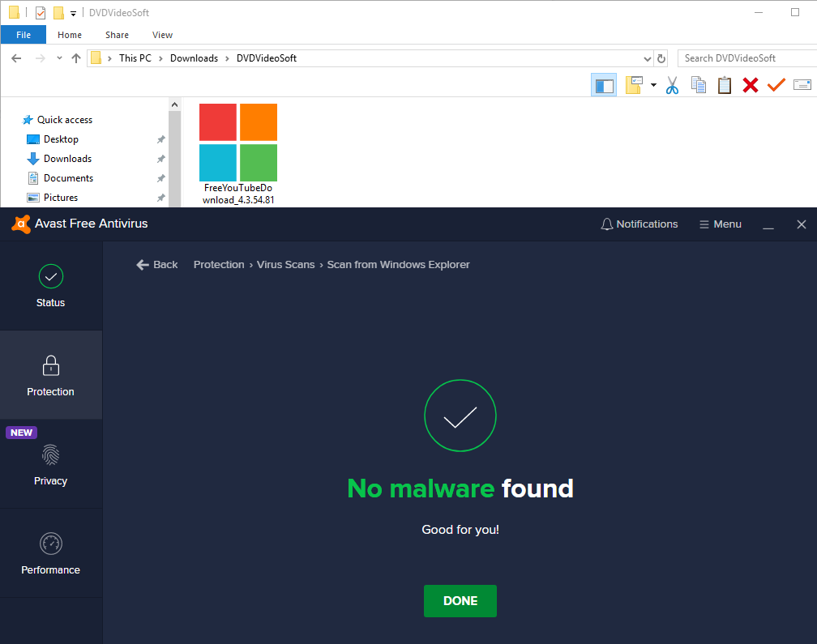
Task: Select Documents in Quick access
Action: tap(68, 178)
